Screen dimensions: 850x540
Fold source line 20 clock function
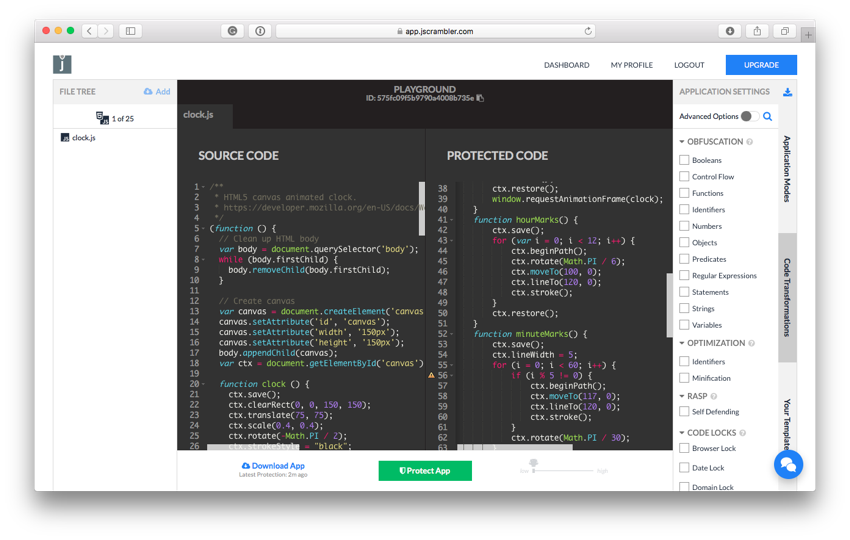(x=203, y=384)
